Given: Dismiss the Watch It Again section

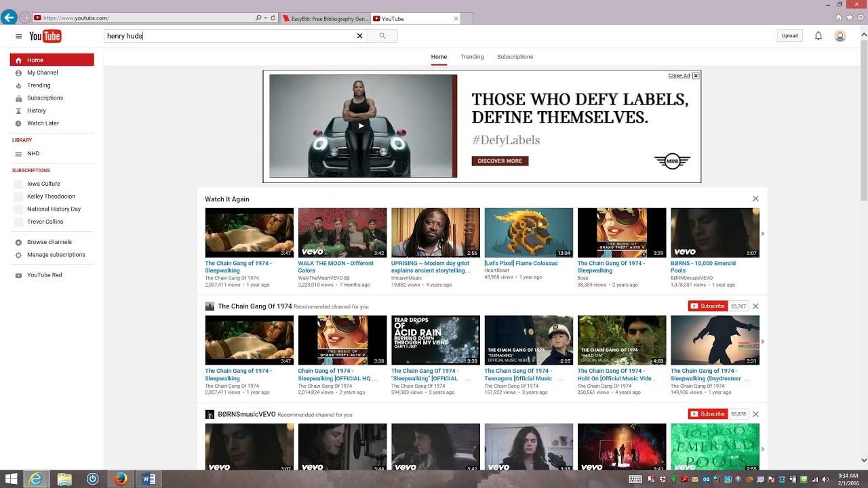Looking at the screenshot, I should click(755, 199).
